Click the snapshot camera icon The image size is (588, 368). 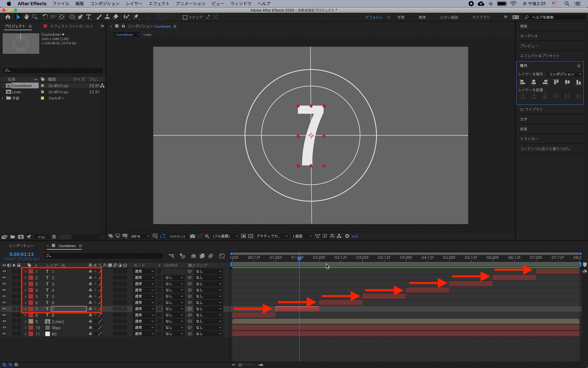click(193, 236)
